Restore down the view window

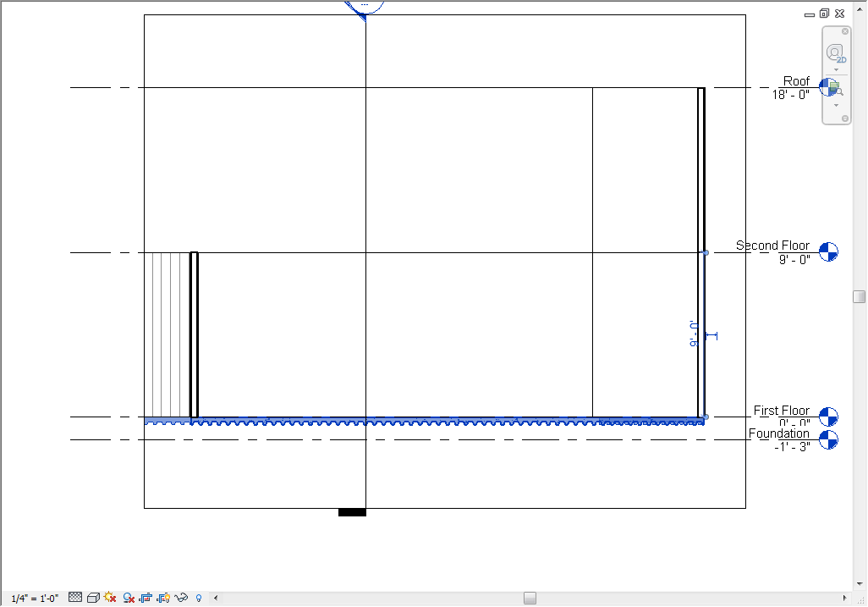coord(824,14)
